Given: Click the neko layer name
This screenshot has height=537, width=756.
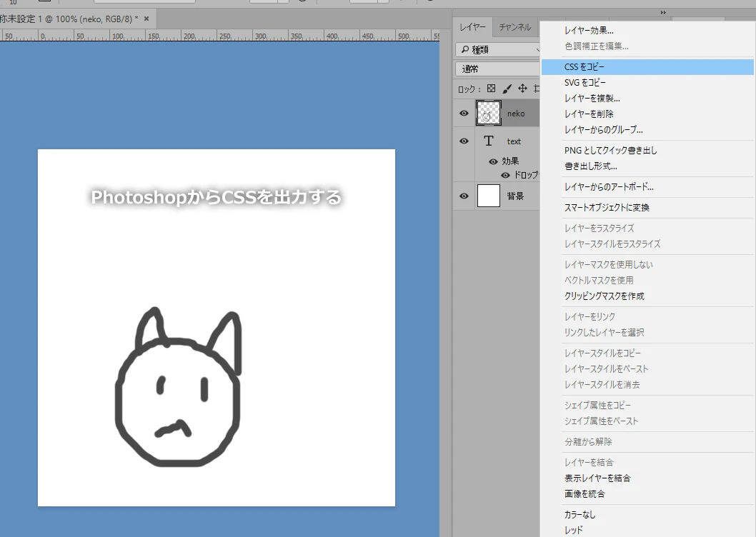Looking at the screenshot, I should click(x=515, y=114).
